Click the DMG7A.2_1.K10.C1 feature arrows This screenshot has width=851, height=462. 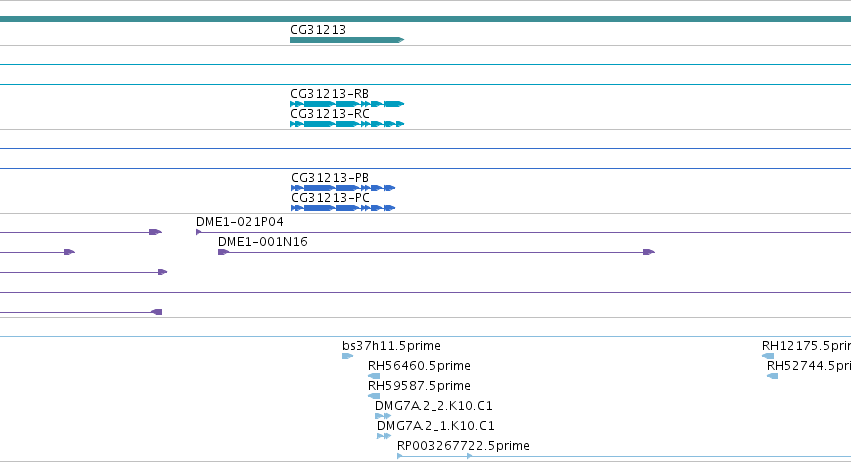click(384, 436)
